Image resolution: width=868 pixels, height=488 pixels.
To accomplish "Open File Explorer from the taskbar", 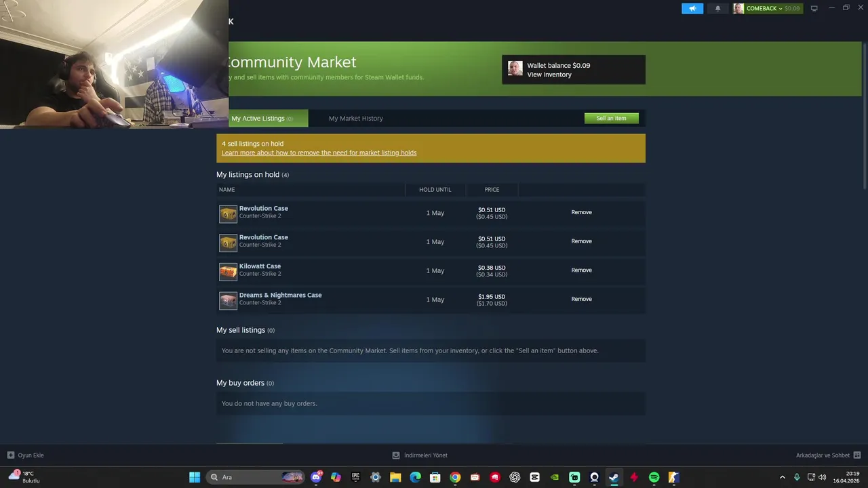I will [x=395, y=477].
